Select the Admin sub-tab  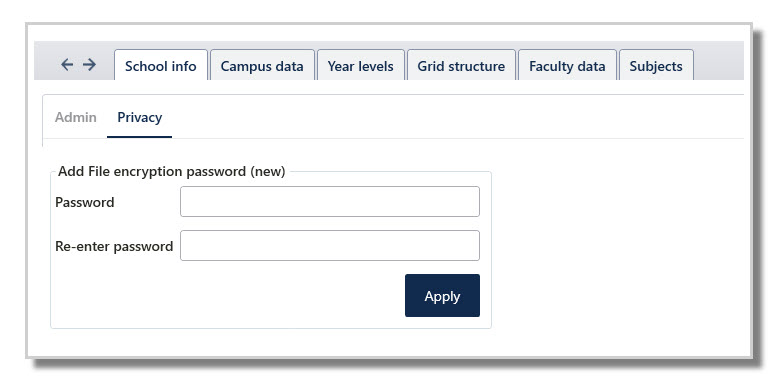point(76,117)
